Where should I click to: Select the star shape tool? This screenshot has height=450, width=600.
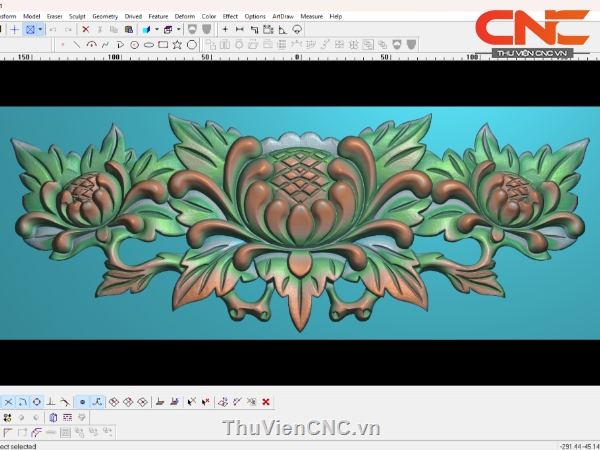point(177,45)
